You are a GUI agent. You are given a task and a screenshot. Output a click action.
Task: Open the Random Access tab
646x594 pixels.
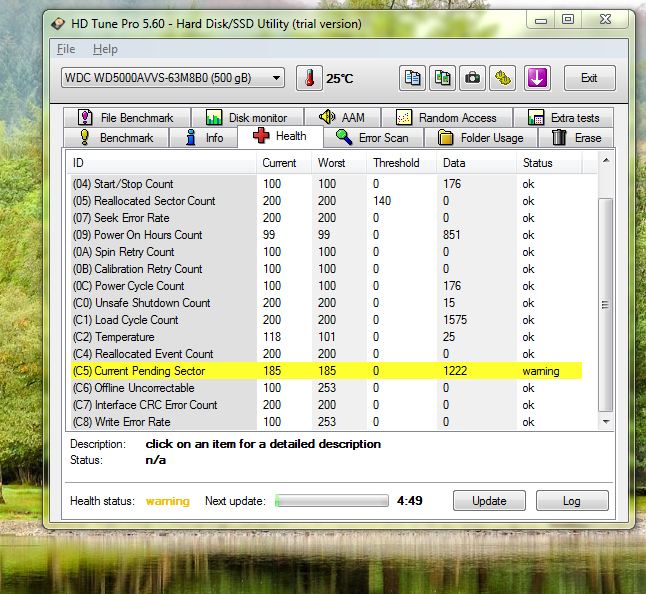coord(447,118)
